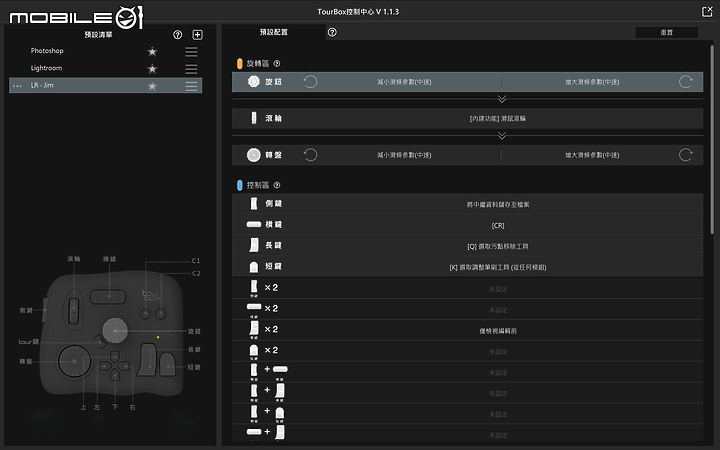Open the 滾輪 scroll wheel row setting

pyautogui.click(x=467, y=118)
